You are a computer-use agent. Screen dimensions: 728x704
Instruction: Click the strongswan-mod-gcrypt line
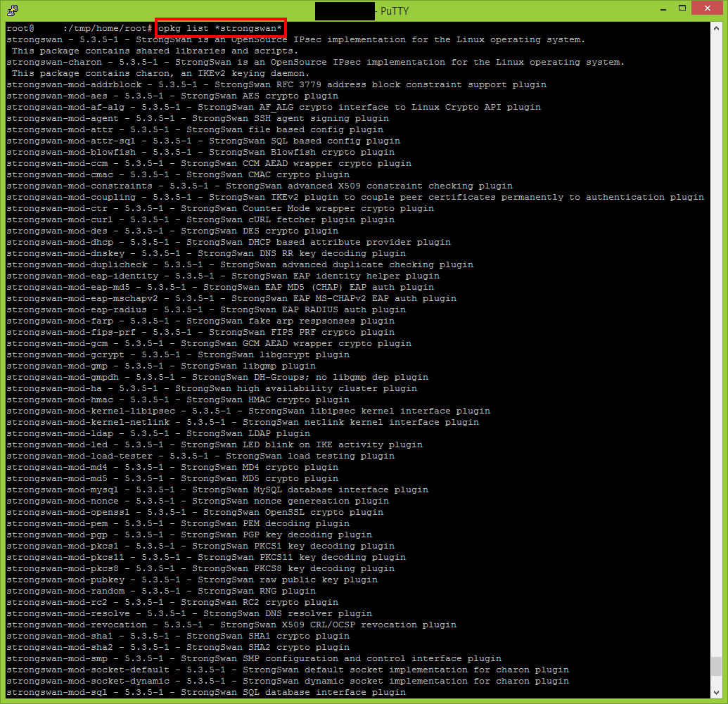178,354
